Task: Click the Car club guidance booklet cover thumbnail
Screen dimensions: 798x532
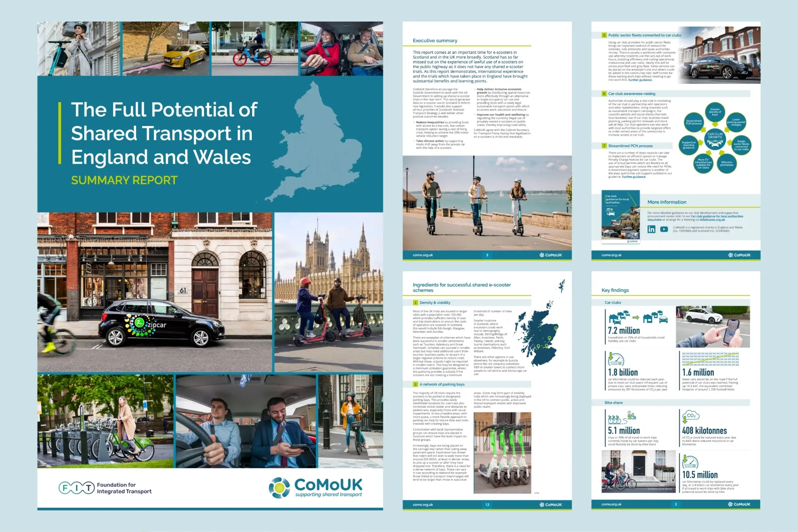Action: [620, 217]
